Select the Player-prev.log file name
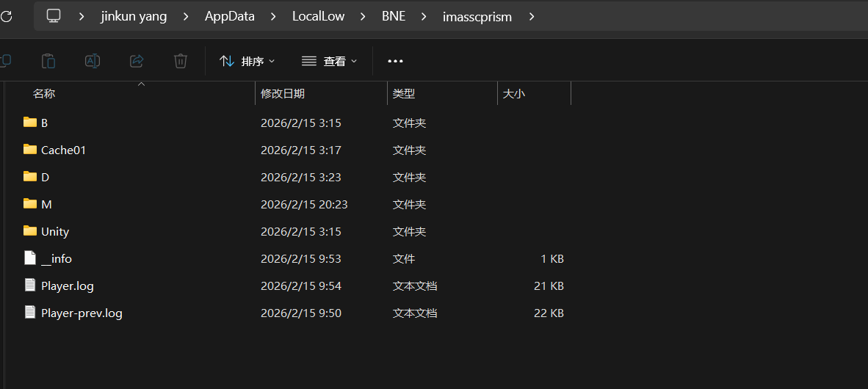 coord(82,313)
